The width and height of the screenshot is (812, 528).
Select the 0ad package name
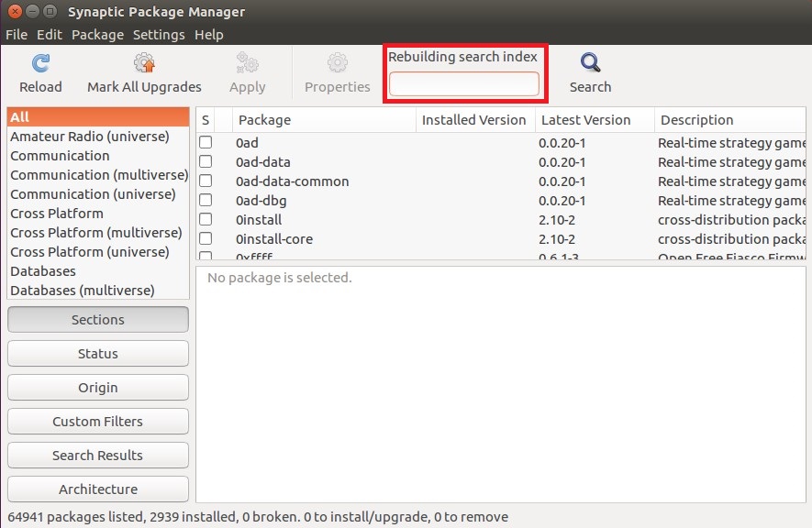point(247,143)
